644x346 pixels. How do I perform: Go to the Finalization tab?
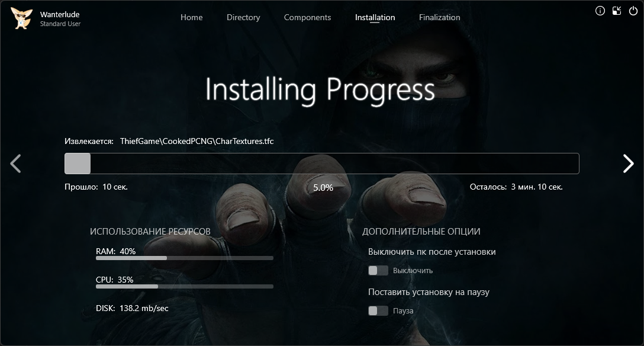point(439,17)
